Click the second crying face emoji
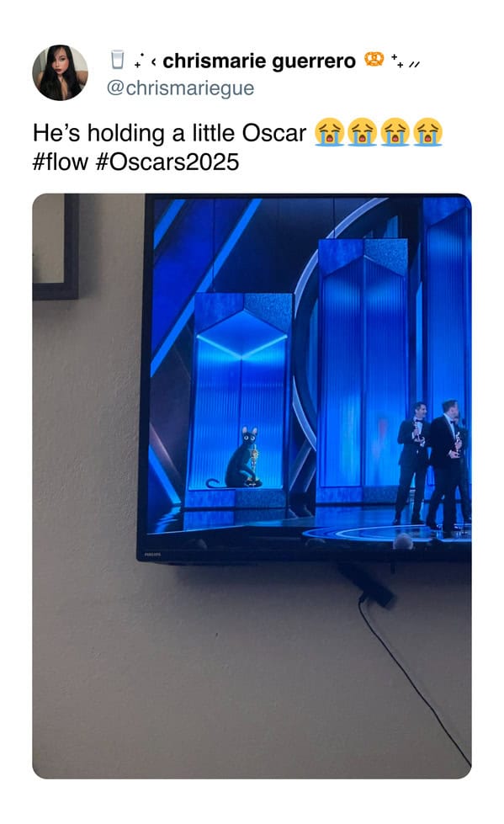 pos(362,132)
